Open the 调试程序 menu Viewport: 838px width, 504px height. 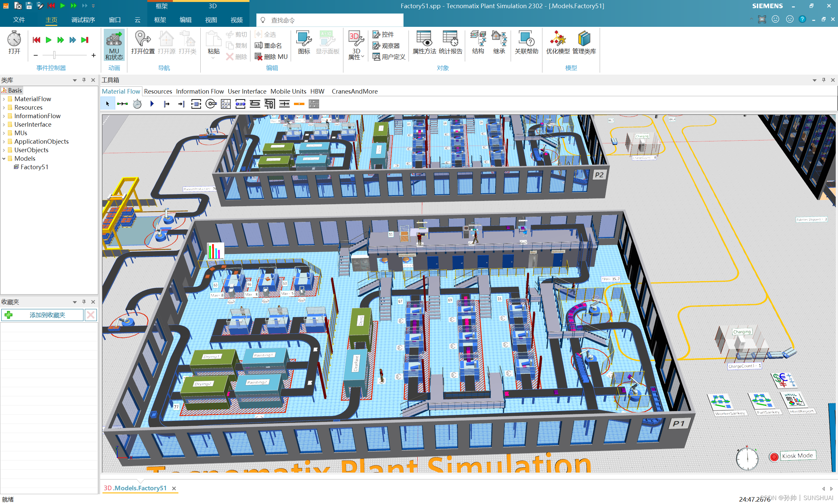tap(83, 20)
